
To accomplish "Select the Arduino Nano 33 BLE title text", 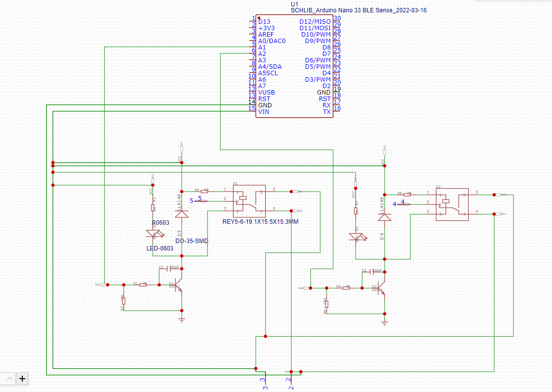I will [x=358, y=10].
